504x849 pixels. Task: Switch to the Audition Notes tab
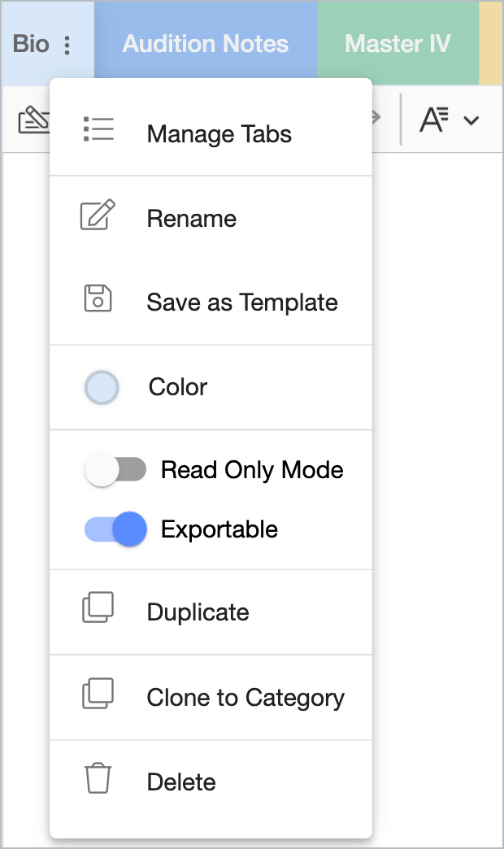[206, 44]
